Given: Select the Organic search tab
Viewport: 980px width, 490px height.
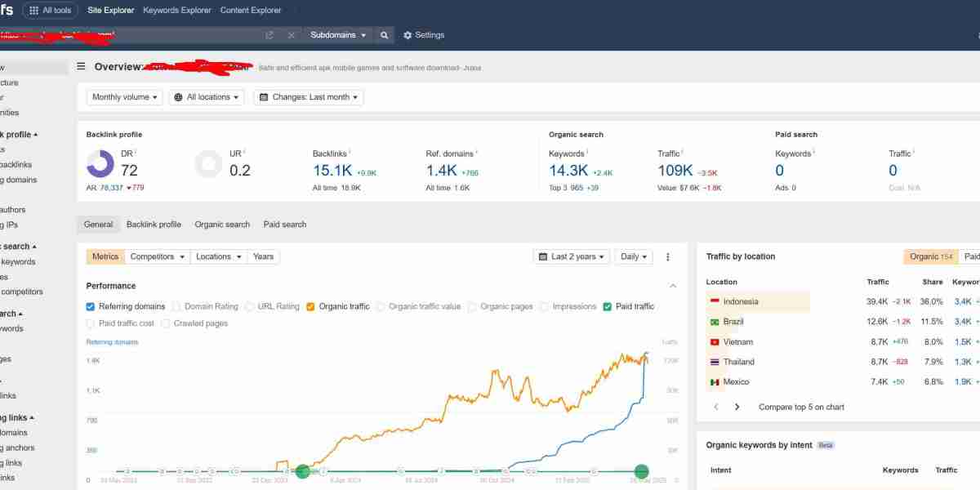Looking at the screenshot, I should (x=222, y=225).
